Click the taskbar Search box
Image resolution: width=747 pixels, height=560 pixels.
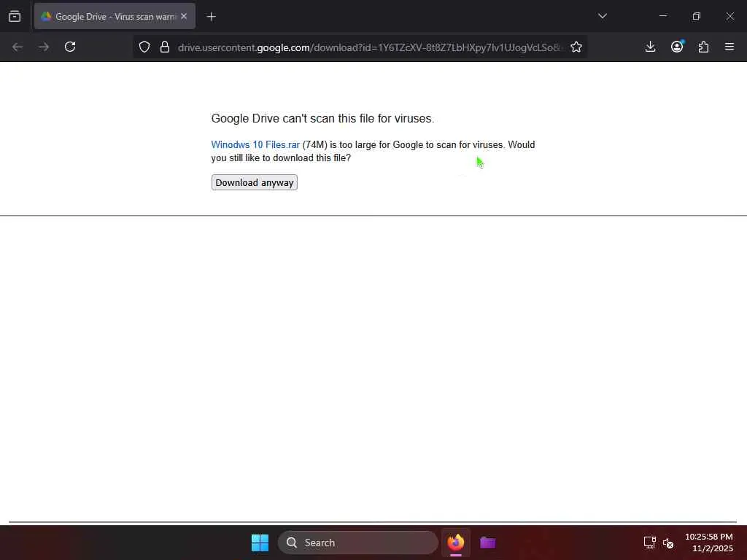[357, 542]
